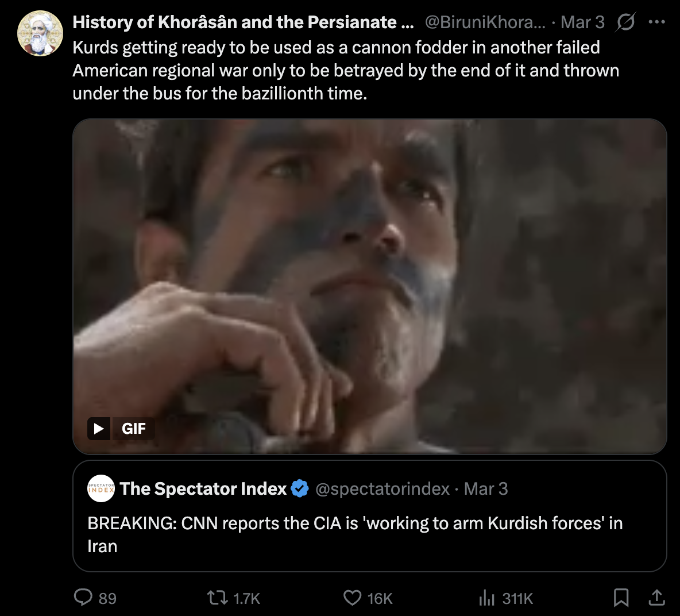Repost the tweet with 1.7K reposts
Image resolution: width=680 pixels, height=616 pixels.
click(x=218, y=598)
